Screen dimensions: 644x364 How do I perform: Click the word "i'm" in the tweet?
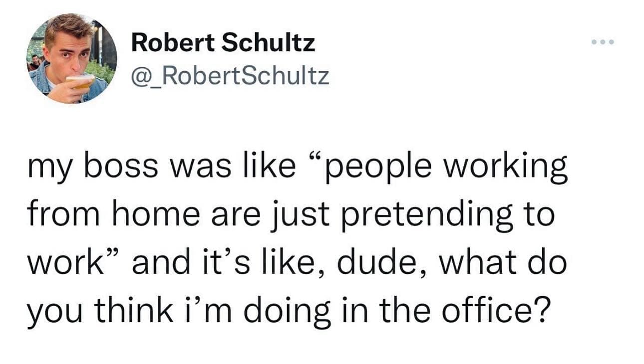[x=207, y=309]
